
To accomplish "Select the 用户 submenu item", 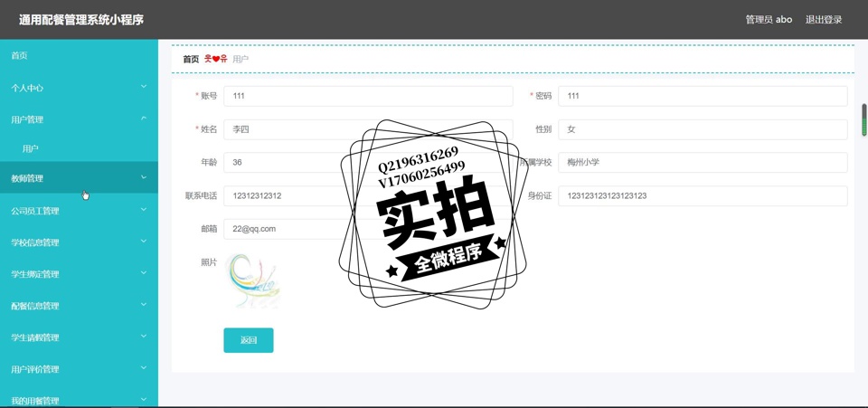I will [31, 148].
